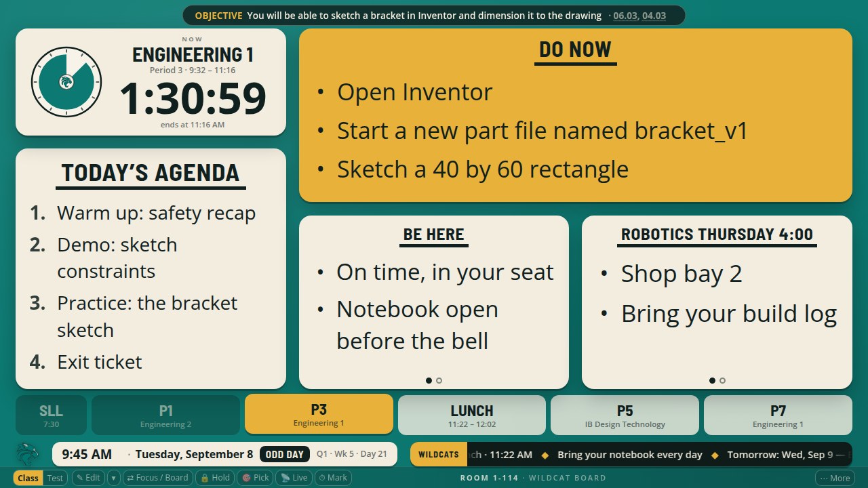Select the P5 IB Design Technology tab
This screenshot has width=868, height=488.
pyautogui.click(x=625, y=415)
